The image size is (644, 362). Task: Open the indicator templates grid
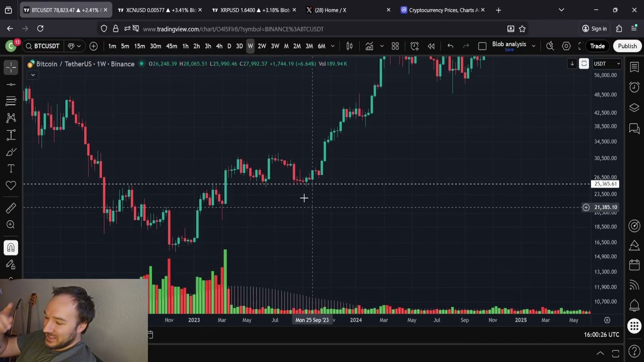tap(395, 46)
